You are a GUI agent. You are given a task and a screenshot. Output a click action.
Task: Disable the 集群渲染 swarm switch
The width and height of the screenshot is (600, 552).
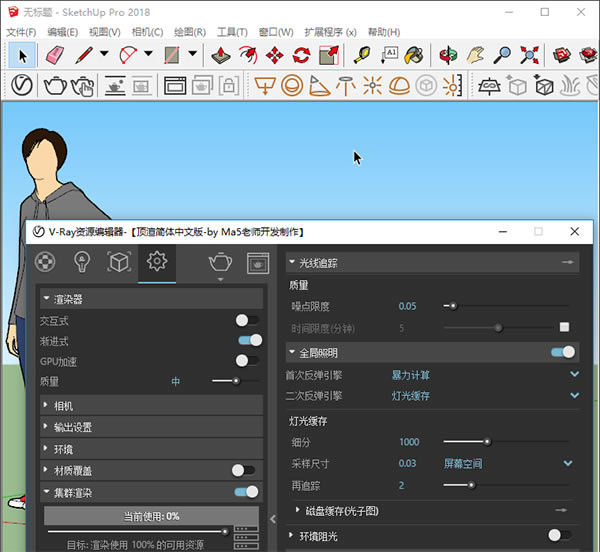246,492
